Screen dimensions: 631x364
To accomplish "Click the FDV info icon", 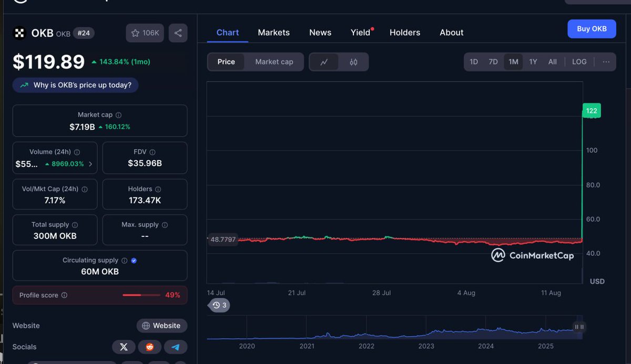I will coord(152,152).
